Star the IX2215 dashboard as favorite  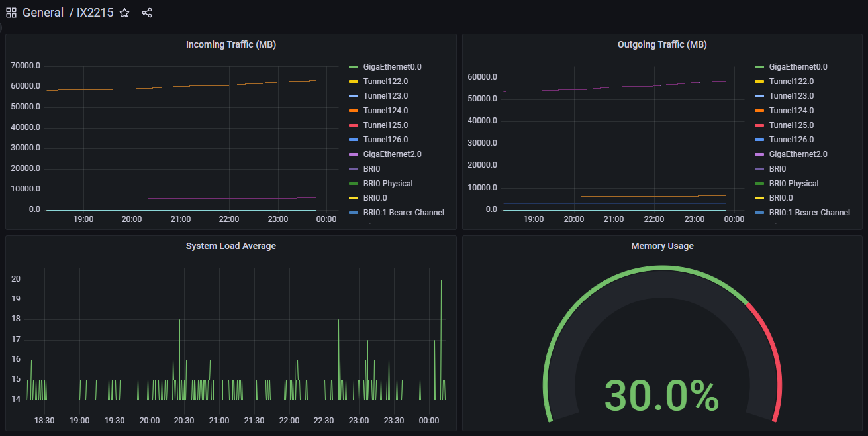tap(124, 13)
